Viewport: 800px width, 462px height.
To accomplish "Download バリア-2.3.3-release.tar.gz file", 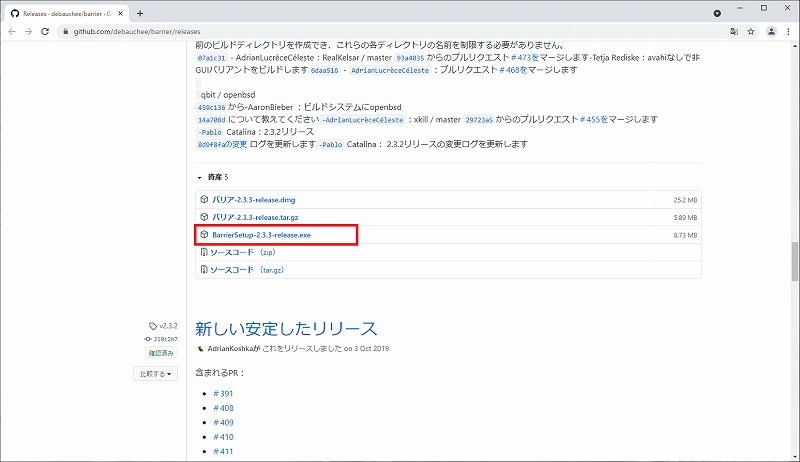I will 255,217.
